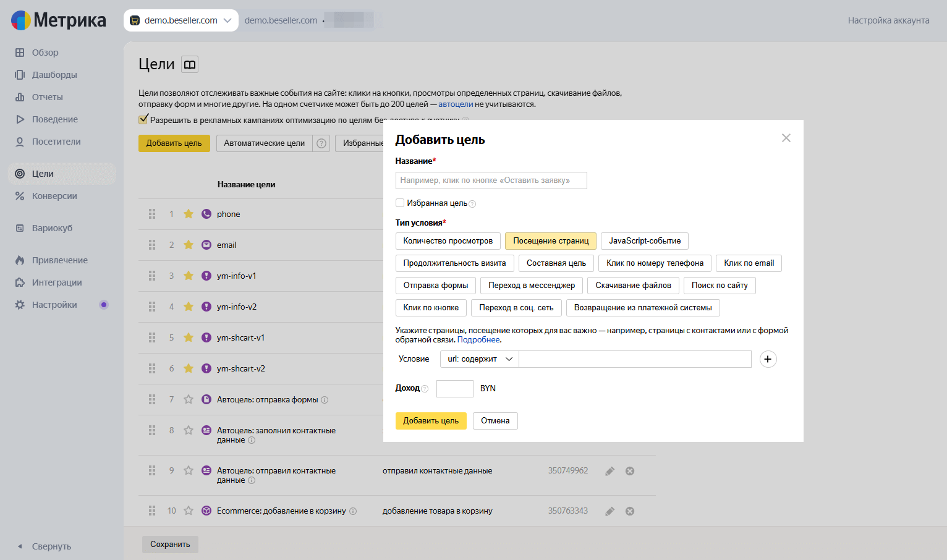Click the Отмена button
This screenshot has height=560, width=947.
pyautogui.click(x=495, y=421)
